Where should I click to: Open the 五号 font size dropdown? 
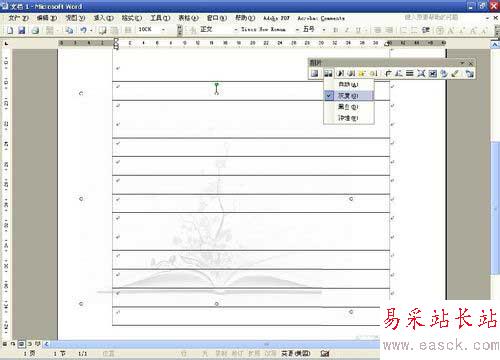[x=324, y=30]
